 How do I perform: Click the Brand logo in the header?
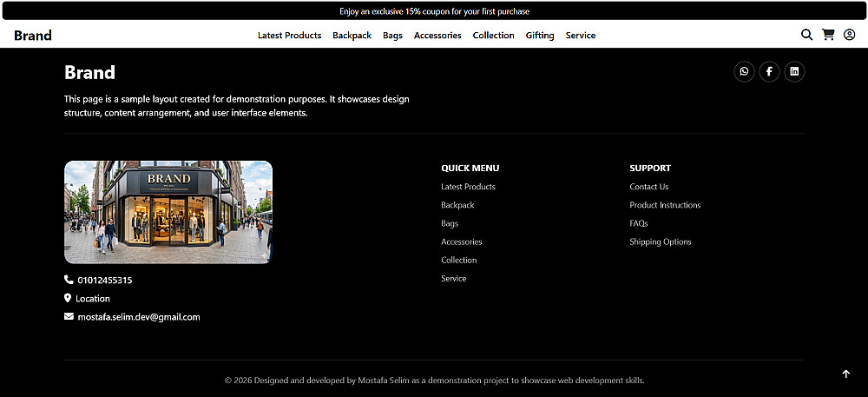pyautogui.click(x=33, y=36)
